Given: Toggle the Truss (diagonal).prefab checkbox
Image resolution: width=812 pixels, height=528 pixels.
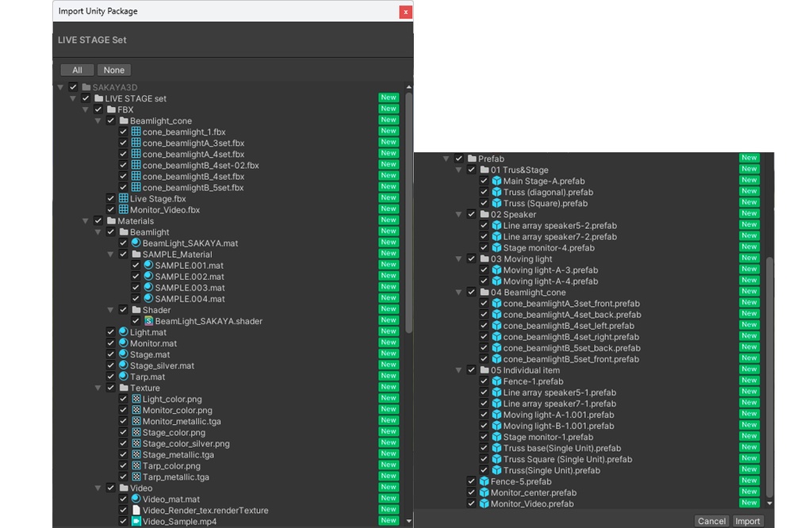Looking at the screenshot, I should 484,192.
